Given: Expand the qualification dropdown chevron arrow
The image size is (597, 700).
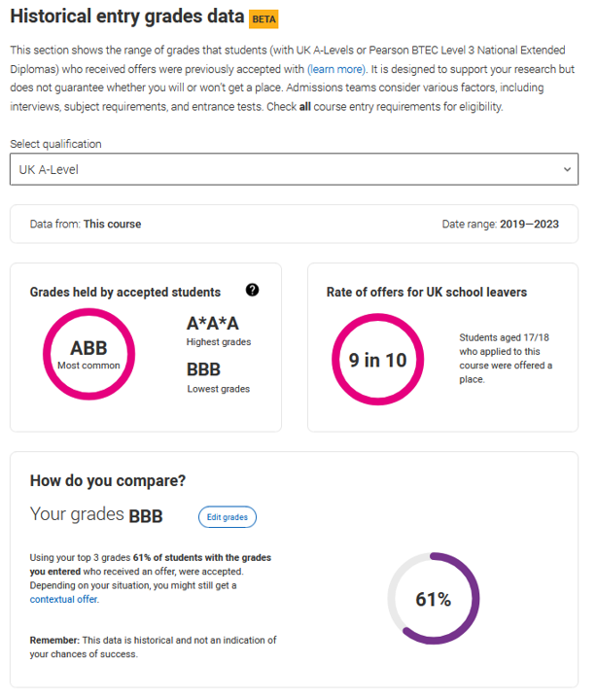Looking at the screenshot, I should tap(568, 169).
